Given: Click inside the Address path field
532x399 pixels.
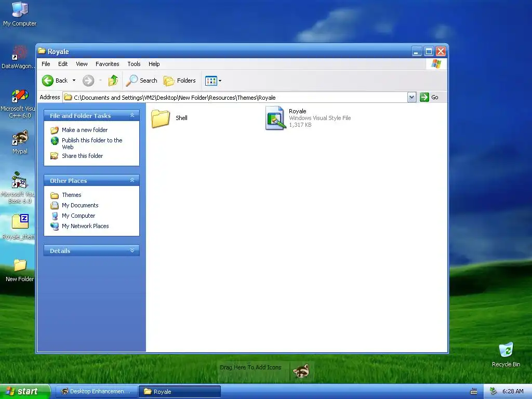Looking at the screenshot, I should click(x=235, y=97).
